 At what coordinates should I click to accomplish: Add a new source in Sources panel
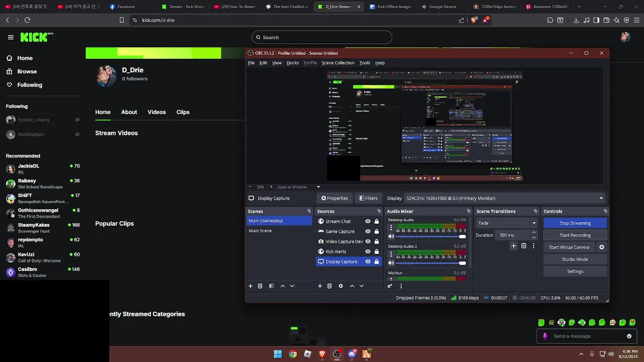[x=319, y=286]
